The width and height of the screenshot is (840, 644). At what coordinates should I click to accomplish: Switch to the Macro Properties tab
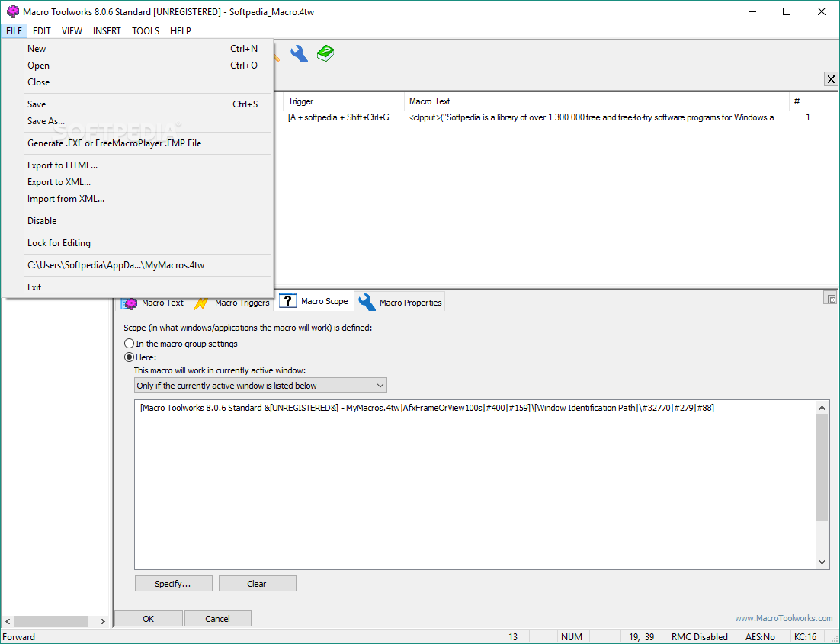[400, 303]
